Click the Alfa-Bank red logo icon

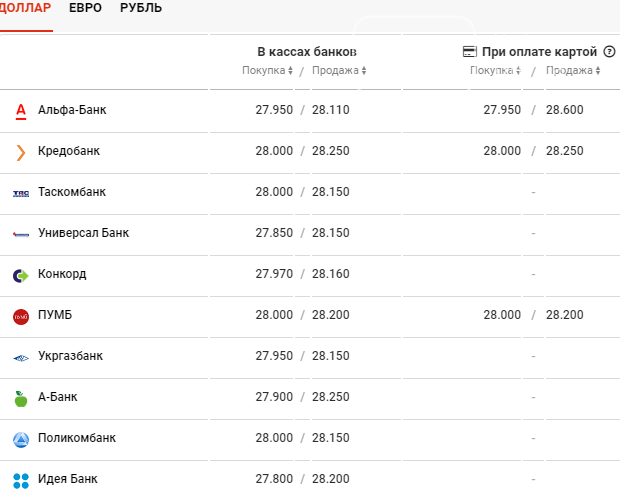pos(21,112)
